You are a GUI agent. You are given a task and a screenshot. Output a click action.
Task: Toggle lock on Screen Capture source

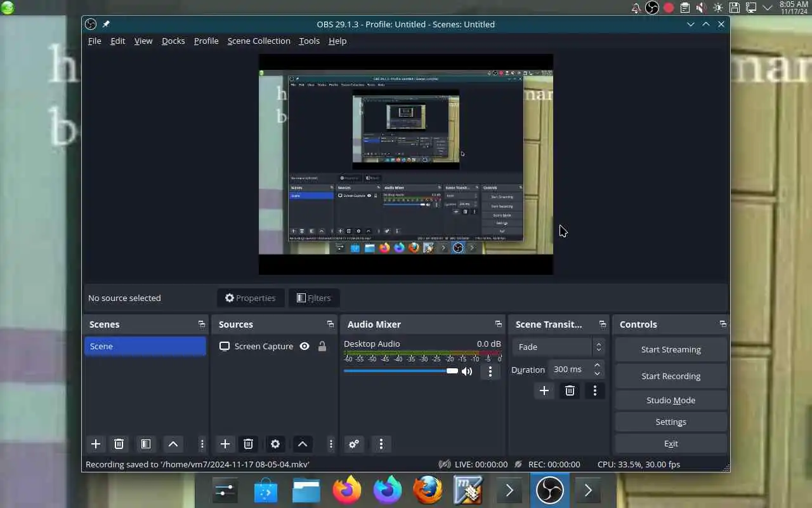click(x=322, y=346)
